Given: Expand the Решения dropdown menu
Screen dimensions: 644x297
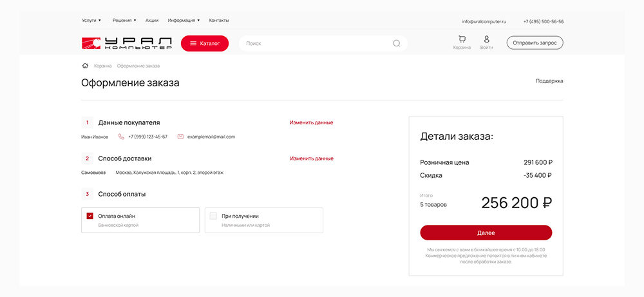Looking at the screenshot, I should [x=124, y=21].
